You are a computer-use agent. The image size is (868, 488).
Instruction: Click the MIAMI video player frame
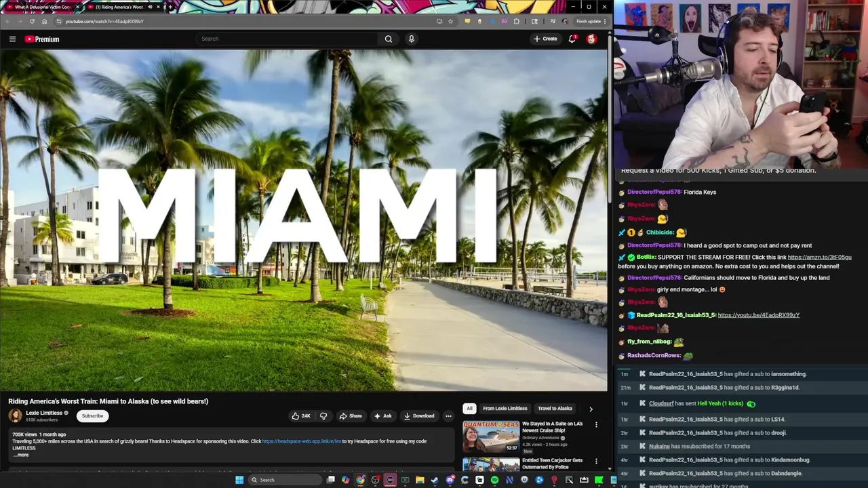[304, 220]
